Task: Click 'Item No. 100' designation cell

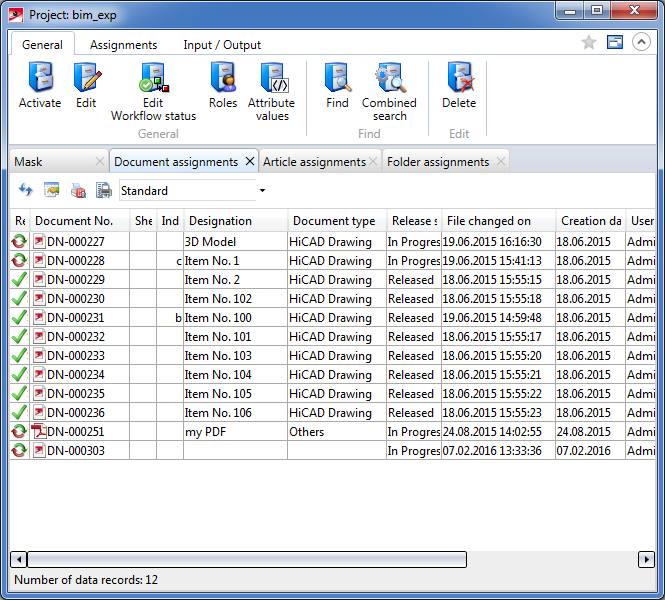Action: click(x=235, y=318)
